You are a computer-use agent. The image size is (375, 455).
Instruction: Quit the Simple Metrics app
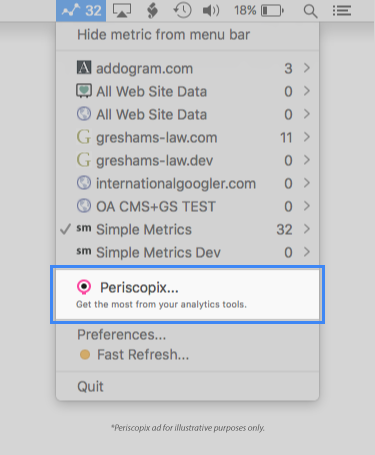(90, 387)
